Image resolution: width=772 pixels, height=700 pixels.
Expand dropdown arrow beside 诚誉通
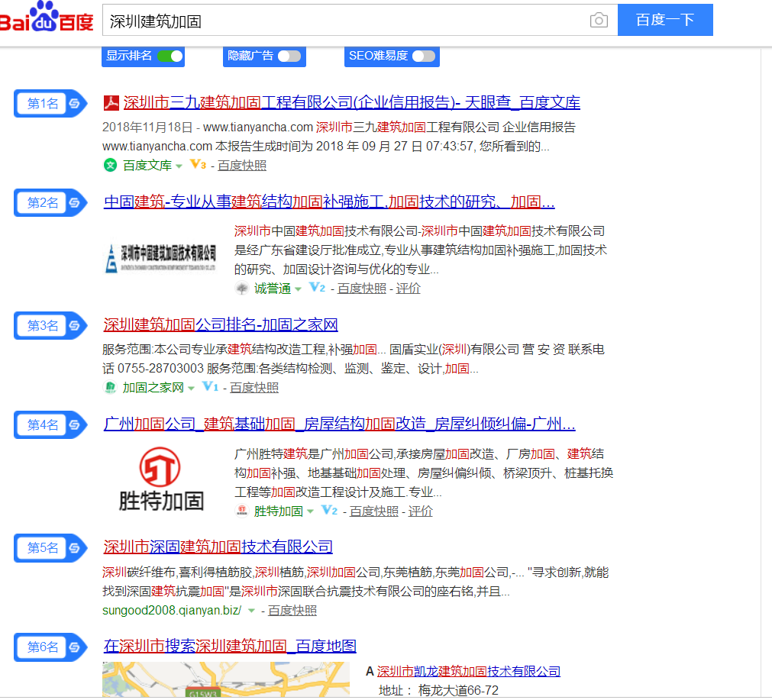click(298, 289)
